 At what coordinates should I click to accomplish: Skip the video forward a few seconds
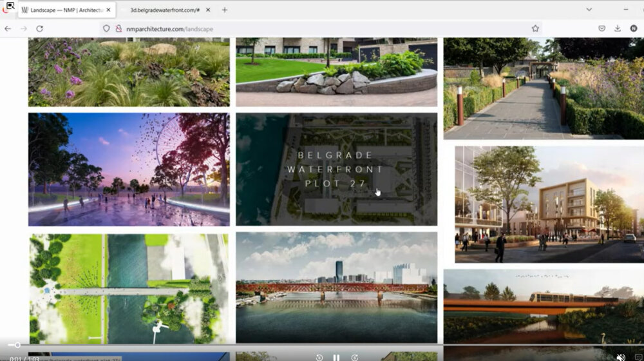tap(354, 357)
